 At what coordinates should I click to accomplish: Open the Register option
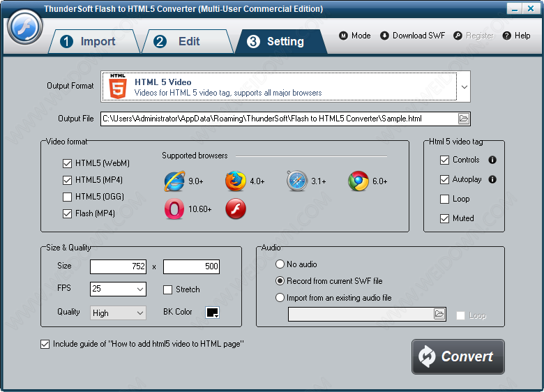click(x=474, y=36)
